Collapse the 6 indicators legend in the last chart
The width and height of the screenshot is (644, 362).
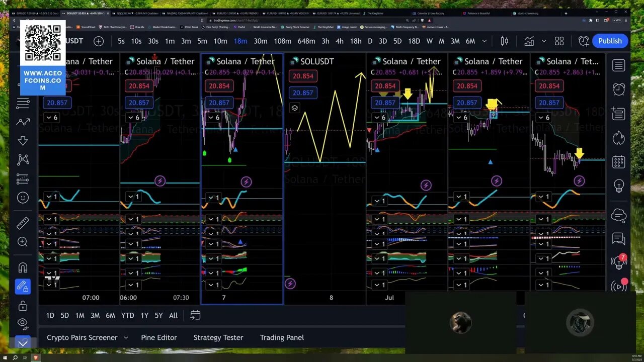544,118
